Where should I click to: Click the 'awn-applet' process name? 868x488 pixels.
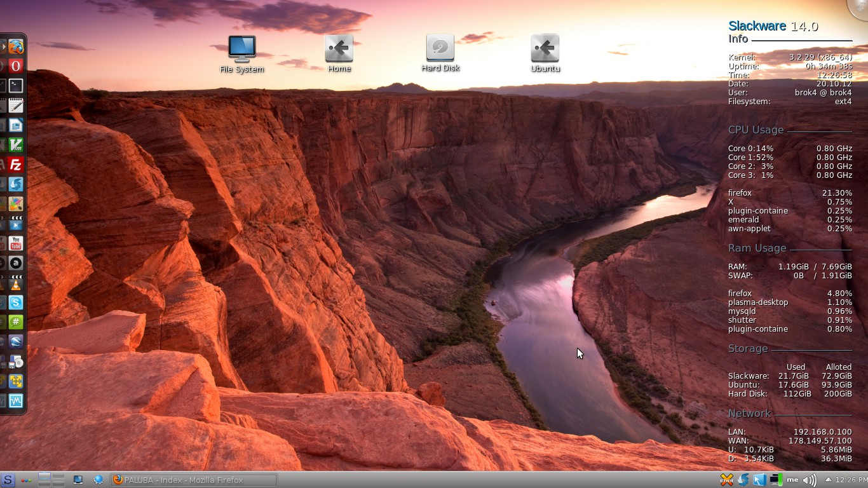pos(749,229)
